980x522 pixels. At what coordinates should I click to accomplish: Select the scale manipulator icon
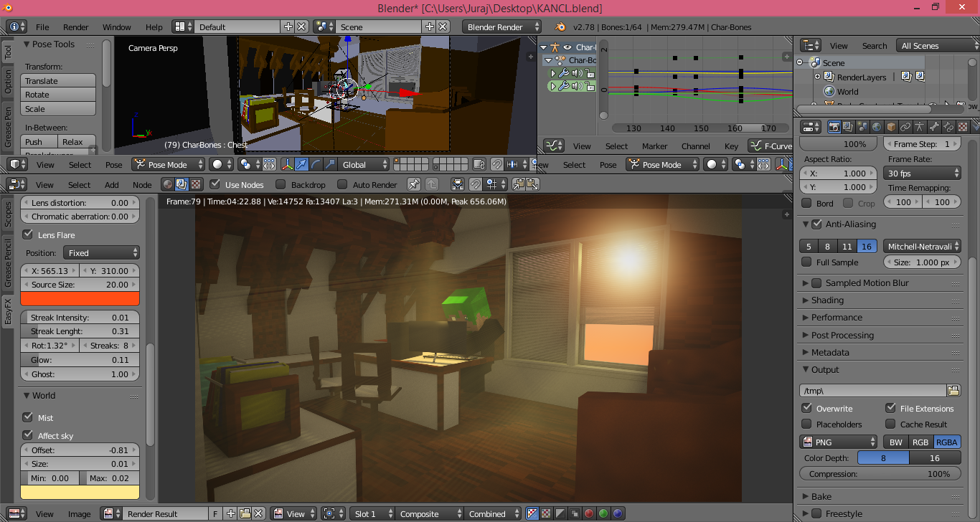click(x=329, y=164)
